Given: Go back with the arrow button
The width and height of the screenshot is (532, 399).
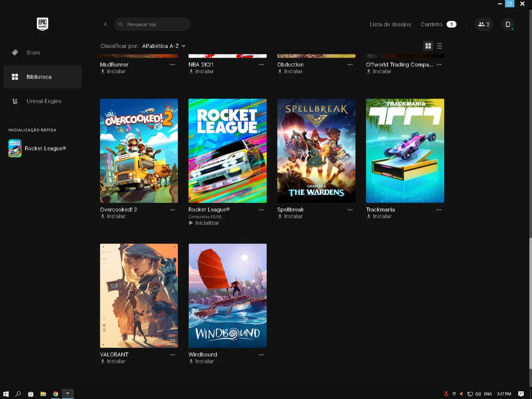Looking at the screenshot, I should 105,24.
